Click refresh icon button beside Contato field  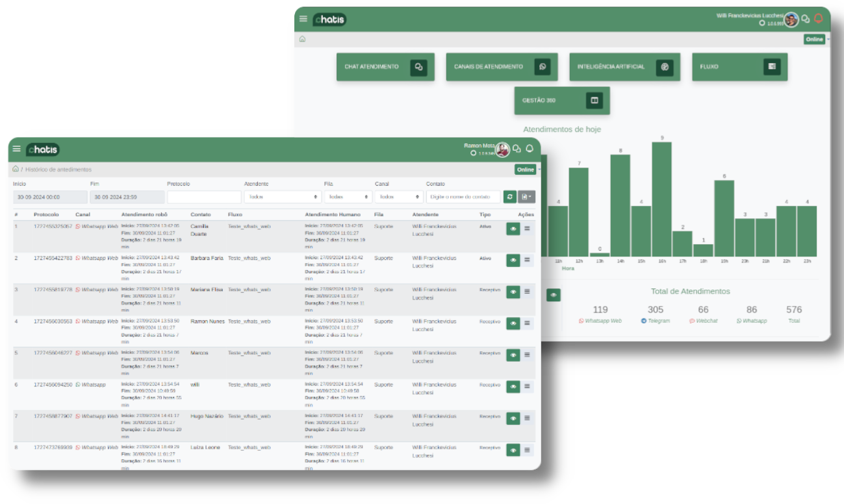point(509,196)
